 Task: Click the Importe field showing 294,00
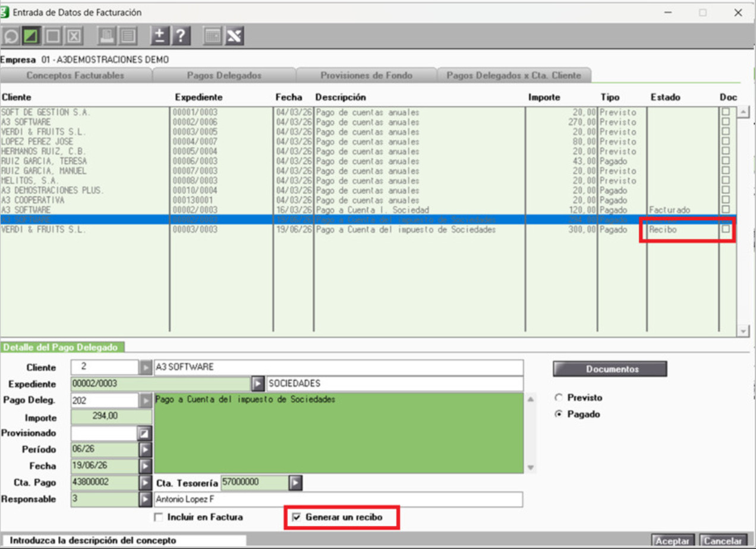(112, 417)
